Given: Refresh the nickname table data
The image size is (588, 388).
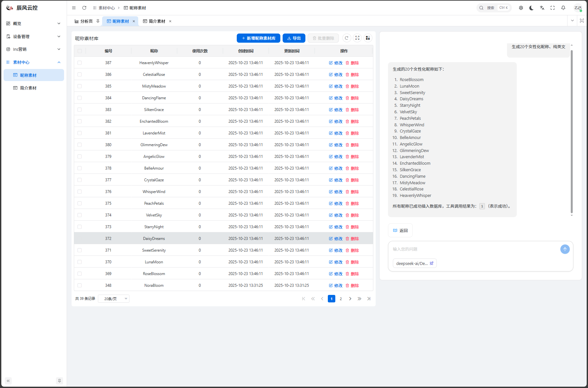Looking at the screenshot, I should [x=347, y=38].
